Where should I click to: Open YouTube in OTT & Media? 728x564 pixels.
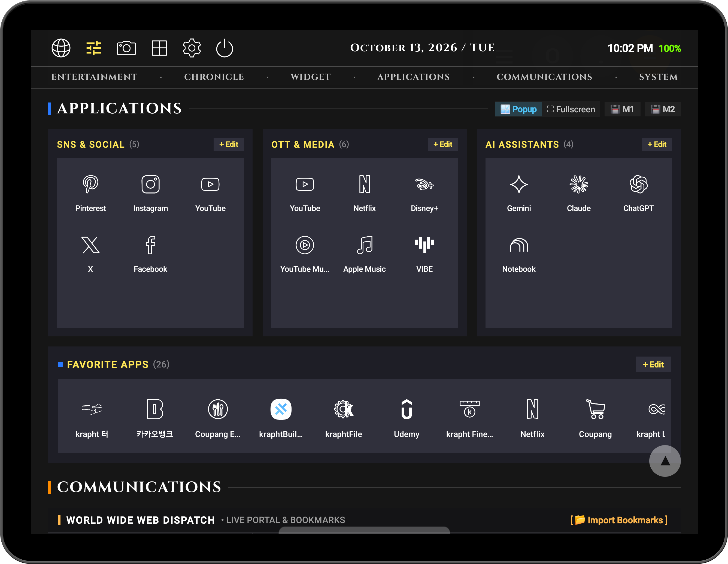(x=305, y=194)
